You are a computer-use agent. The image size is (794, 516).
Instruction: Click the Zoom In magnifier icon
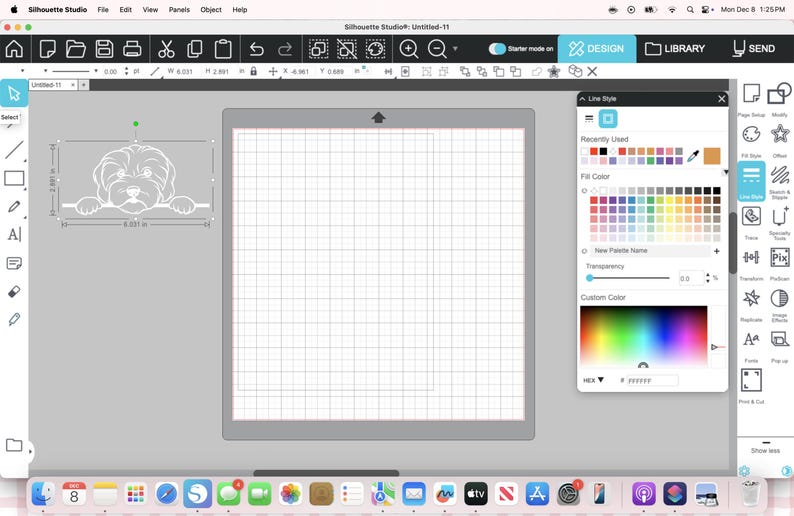(409, 49)
